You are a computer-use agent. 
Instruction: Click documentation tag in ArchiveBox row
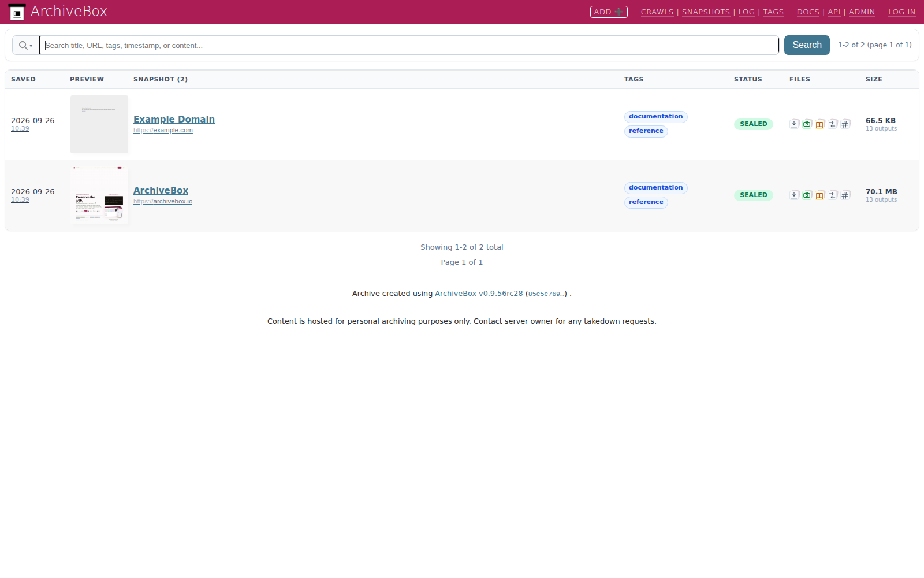[656, 188]
